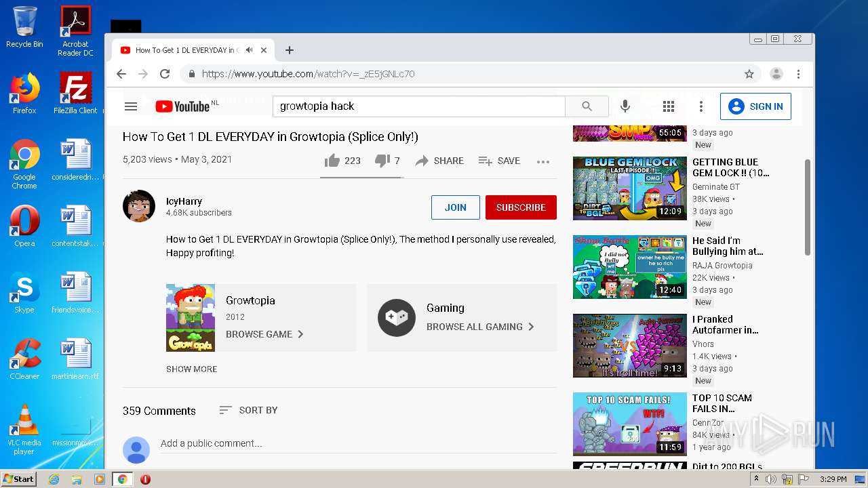Open Chrome profile avatar
The height and width of the screenshot is (488, 868).
(776, 74)
